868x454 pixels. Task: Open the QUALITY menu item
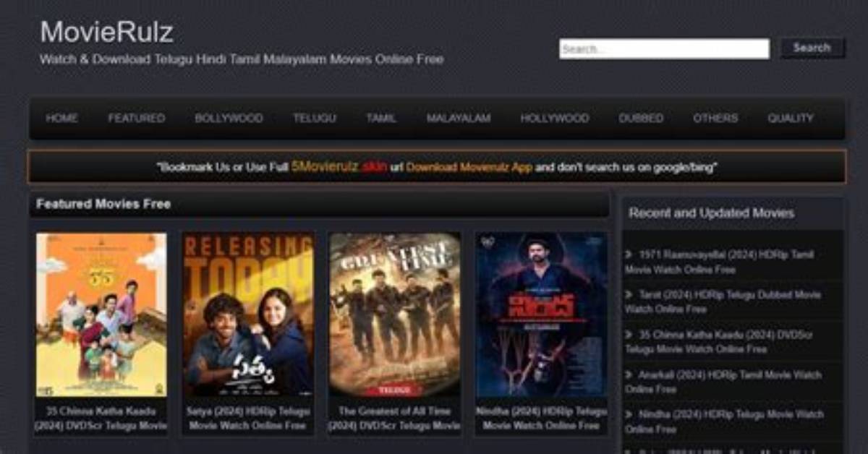791,118
